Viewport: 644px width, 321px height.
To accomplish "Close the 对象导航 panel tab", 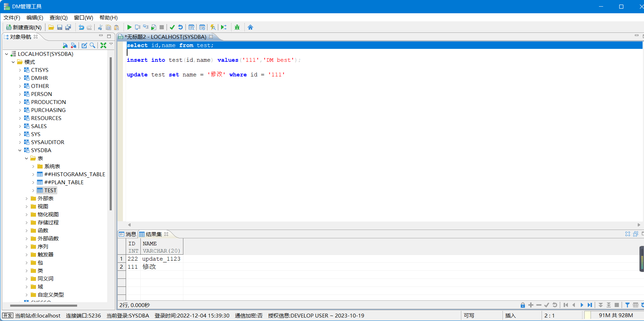I will 36,37.
